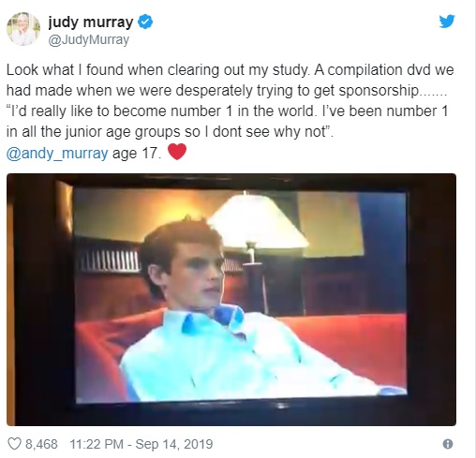Play the embedded video thumbnail
Screen dimensions: 476x458
point(231,300)
